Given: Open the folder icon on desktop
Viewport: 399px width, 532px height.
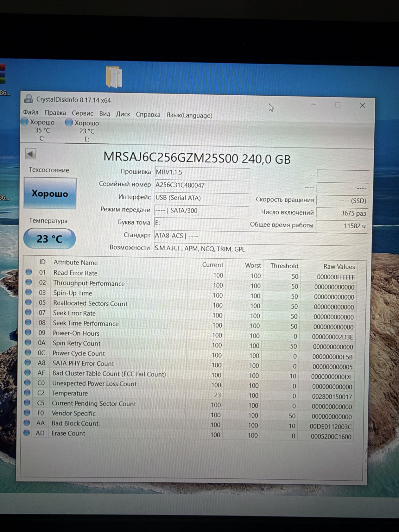Looking at the screenshot, I should coord(114,77).
